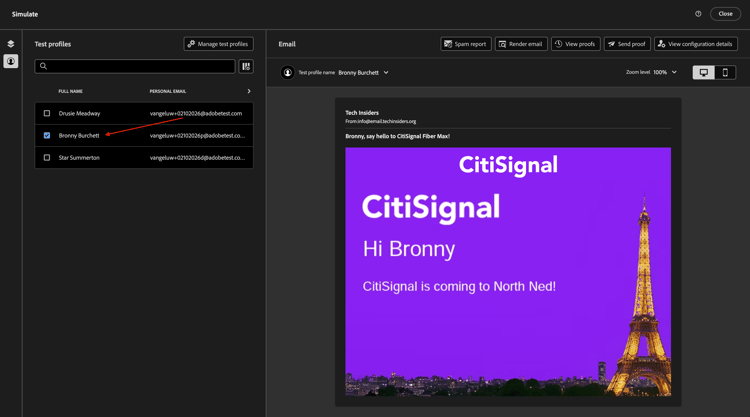750x417 pixels.
Task: Switch to mobile preview view
Action: (x=725, y=73)
